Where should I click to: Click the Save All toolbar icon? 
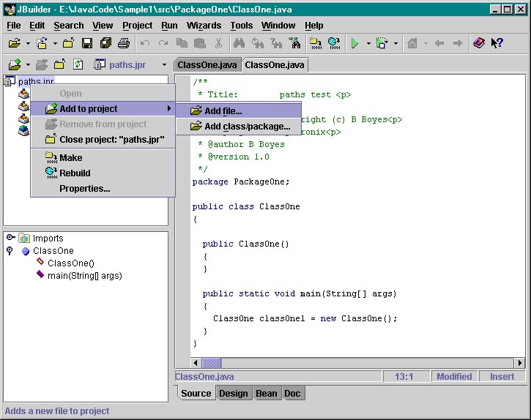pos(105,44)
